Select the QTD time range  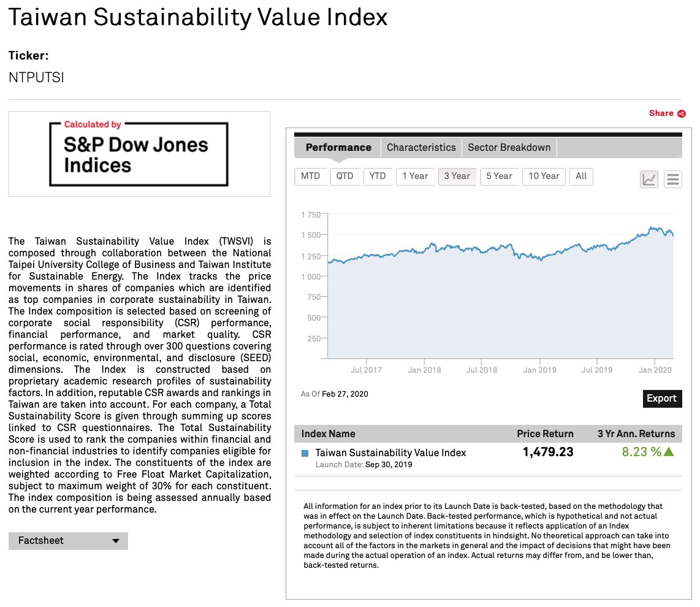[344, 176]
